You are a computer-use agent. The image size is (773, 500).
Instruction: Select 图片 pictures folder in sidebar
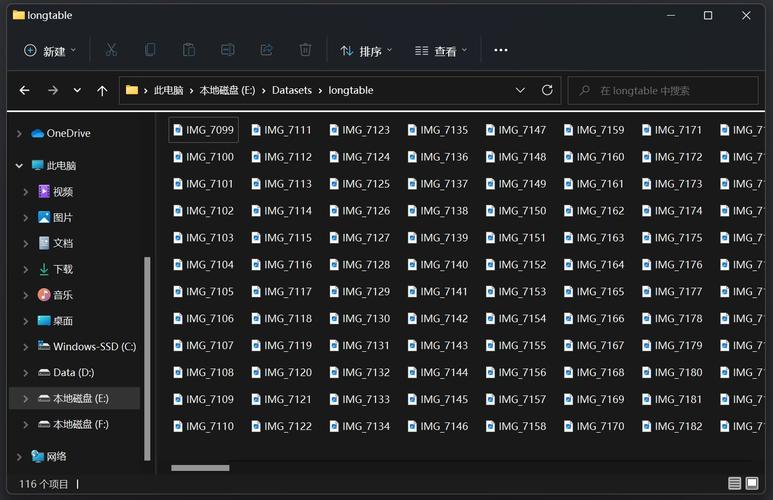56,217
